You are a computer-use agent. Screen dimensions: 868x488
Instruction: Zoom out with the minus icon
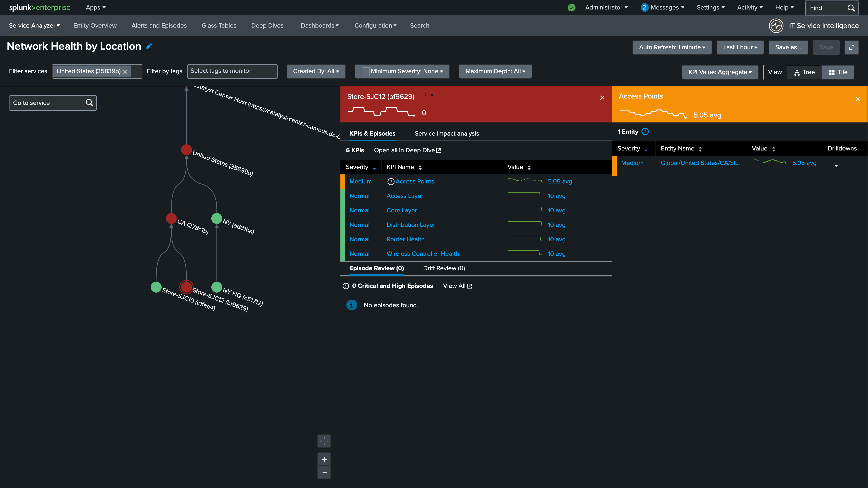click(x=324, y=472)
